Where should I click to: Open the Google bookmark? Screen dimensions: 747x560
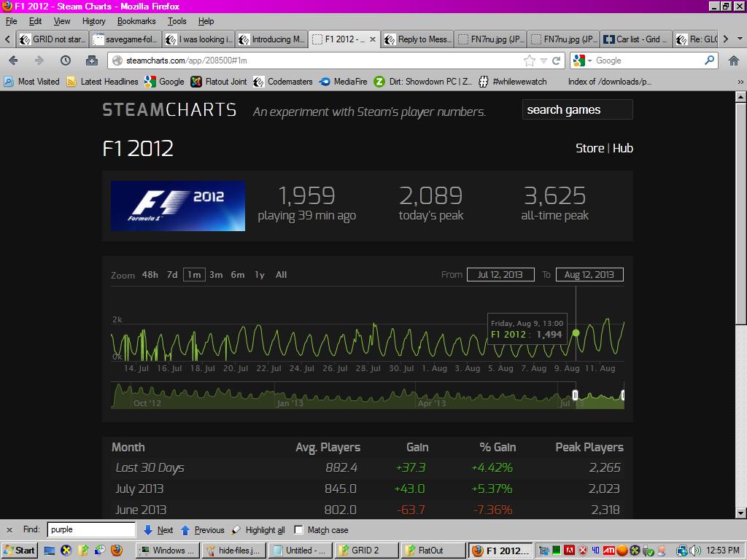pos(164,82)
